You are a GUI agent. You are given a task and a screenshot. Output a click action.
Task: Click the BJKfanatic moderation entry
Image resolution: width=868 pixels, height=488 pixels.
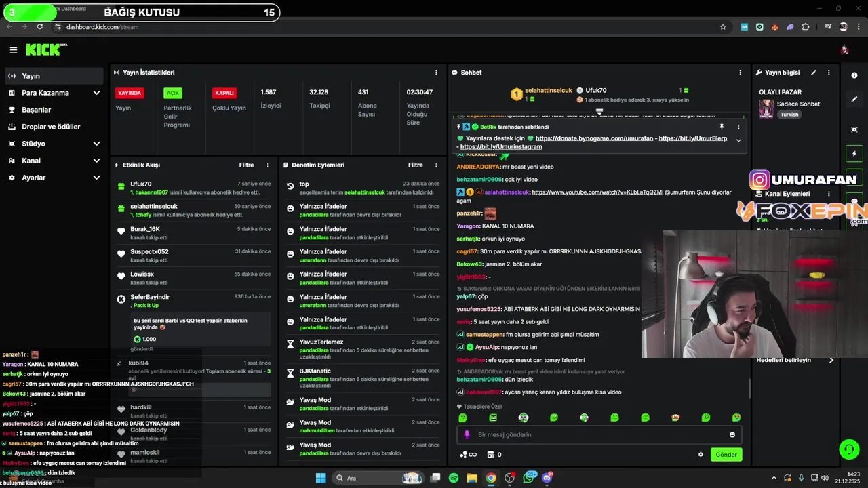click(363, 379)
